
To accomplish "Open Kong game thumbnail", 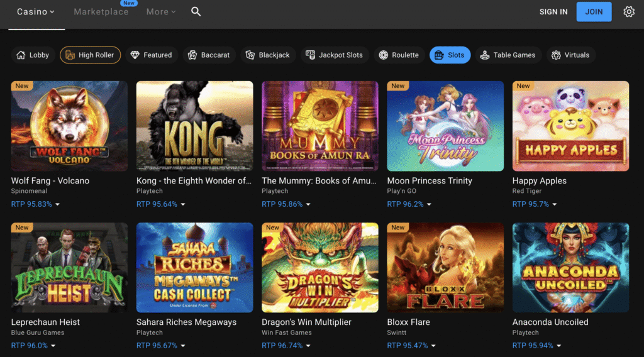I will (195, 126).
